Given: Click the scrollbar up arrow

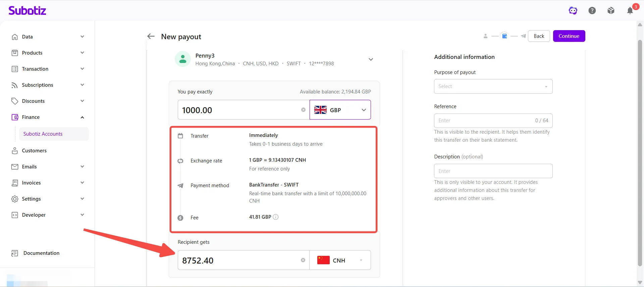Looking at the screenshot, I should click(640, 25).
